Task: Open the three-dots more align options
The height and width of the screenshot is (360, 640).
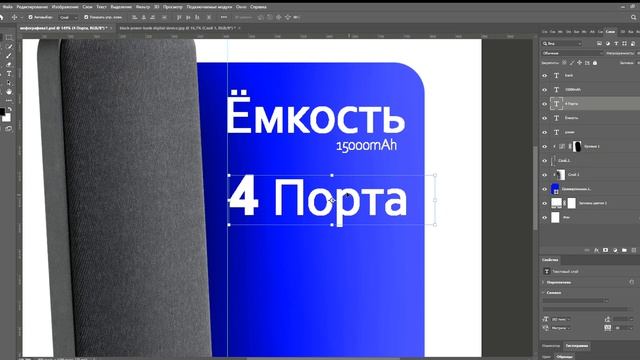Action: tap(224, 17)
